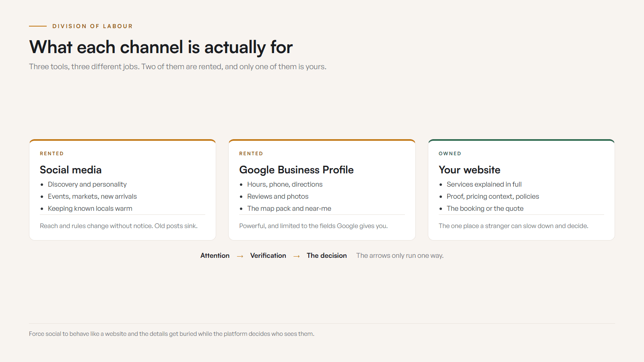Viewport: 644px width, 362px height.
Task: Click 'The decision' step label
Action: tap(327, 256)
